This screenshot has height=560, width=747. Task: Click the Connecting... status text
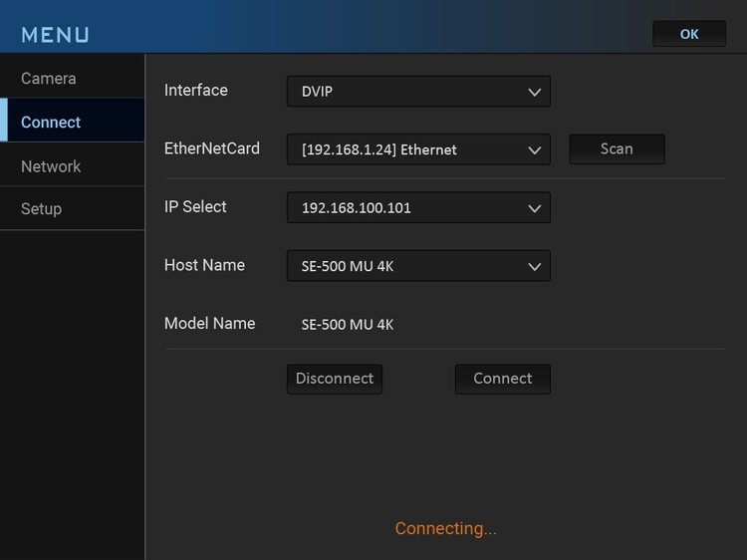[446, 528]
